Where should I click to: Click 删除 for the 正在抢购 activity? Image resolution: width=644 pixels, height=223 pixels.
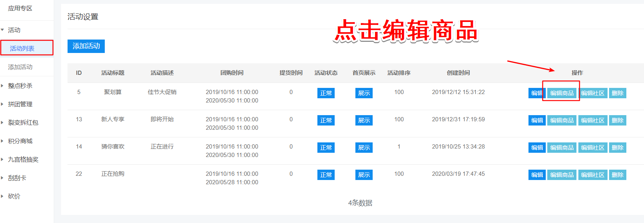(618, 175)
